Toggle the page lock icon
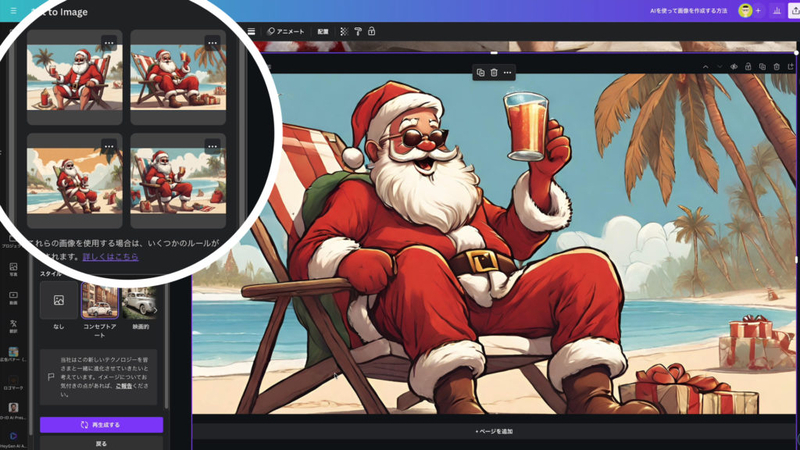The width and height of the screenshot is (800, 450). tap(748, 67)
